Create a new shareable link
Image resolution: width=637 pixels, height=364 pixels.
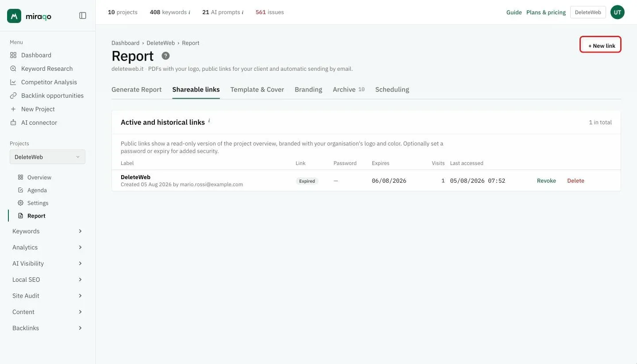[601, 46]
